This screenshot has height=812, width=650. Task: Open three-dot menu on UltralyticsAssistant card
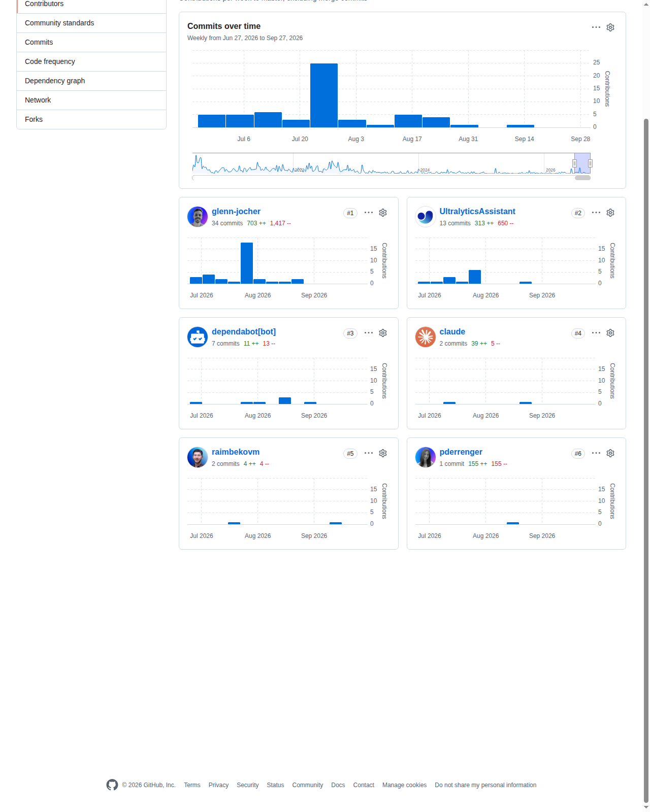point(596,213)
